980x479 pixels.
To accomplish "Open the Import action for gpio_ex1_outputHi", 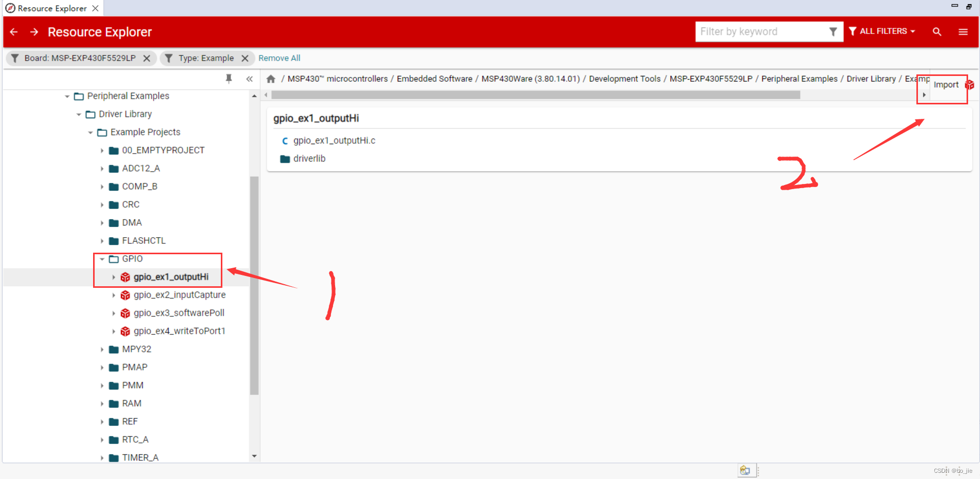I will pos(946,84).
